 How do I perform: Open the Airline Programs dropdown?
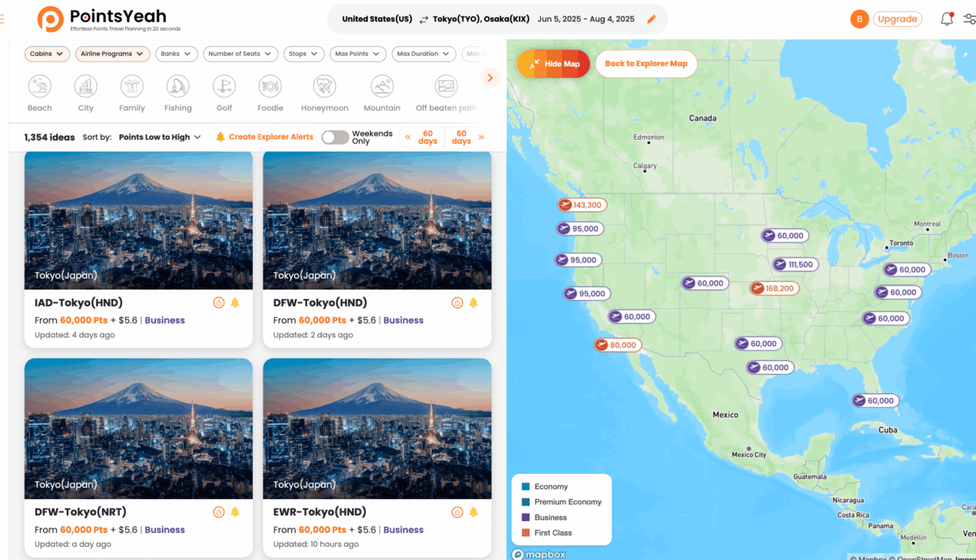(112, 53)
